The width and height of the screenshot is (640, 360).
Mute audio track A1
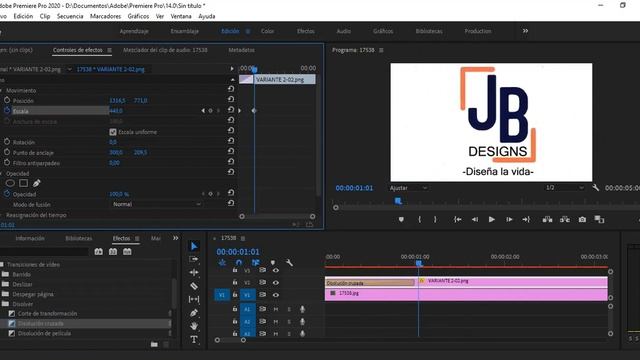pyautogui.click(x=276, y=309)
